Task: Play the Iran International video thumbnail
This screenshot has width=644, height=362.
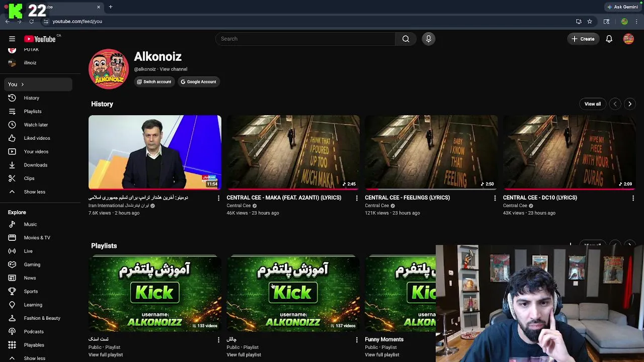Action: pyautogui.click(x=155, y=152)
